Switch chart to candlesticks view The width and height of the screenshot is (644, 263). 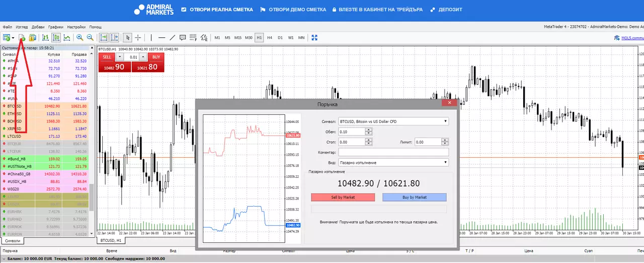[56, 37]
